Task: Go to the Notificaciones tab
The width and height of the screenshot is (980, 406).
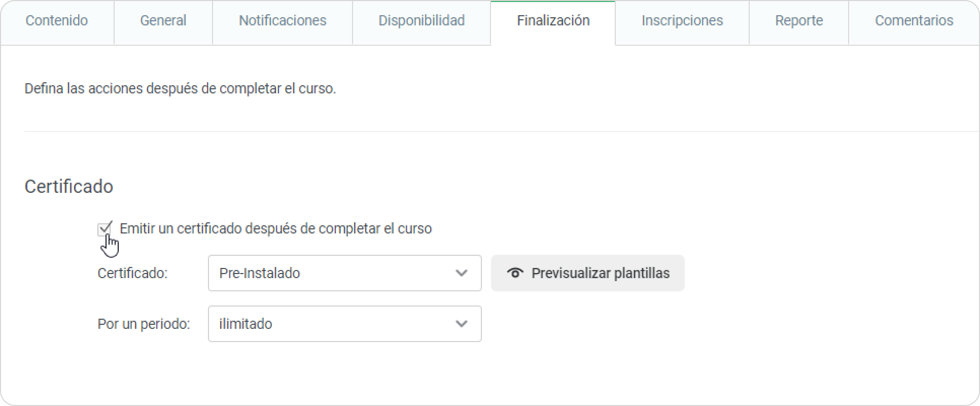Action: [283, 21]
